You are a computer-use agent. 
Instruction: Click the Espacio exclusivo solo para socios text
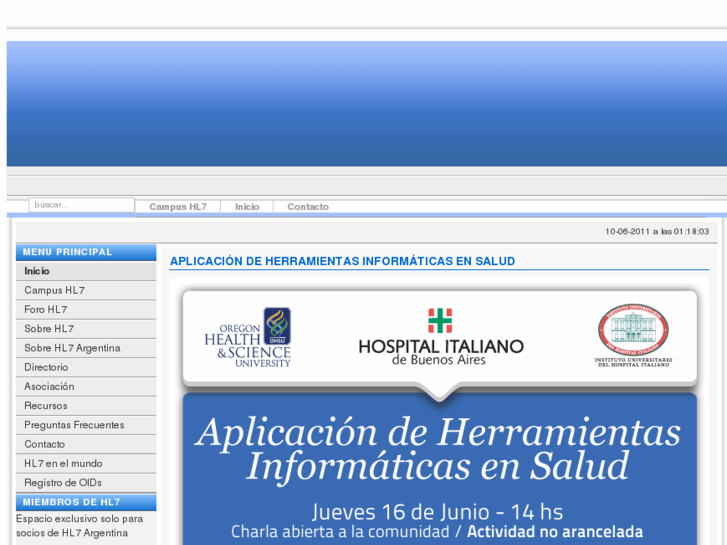tap(80, 526)
